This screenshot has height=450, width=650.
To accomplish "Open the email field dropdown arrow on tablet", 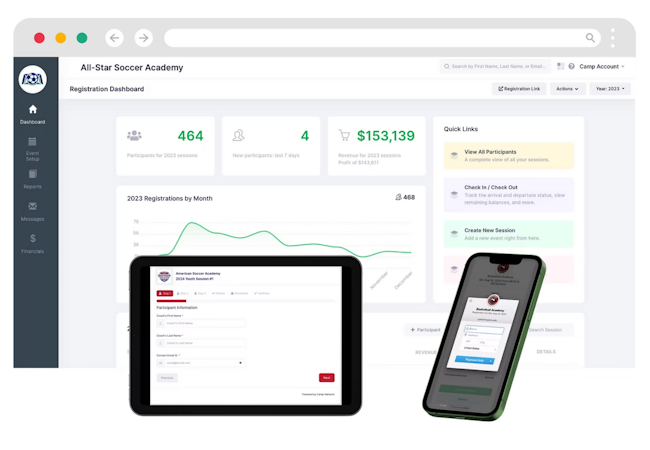I will click(240, 363).
